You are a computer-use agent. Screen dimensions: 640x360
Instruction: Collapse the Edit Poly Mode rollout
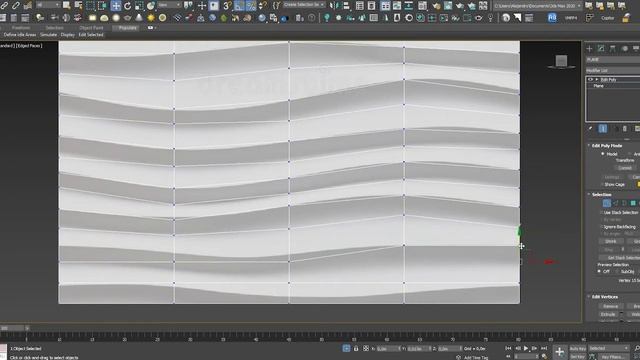[589, 145]
